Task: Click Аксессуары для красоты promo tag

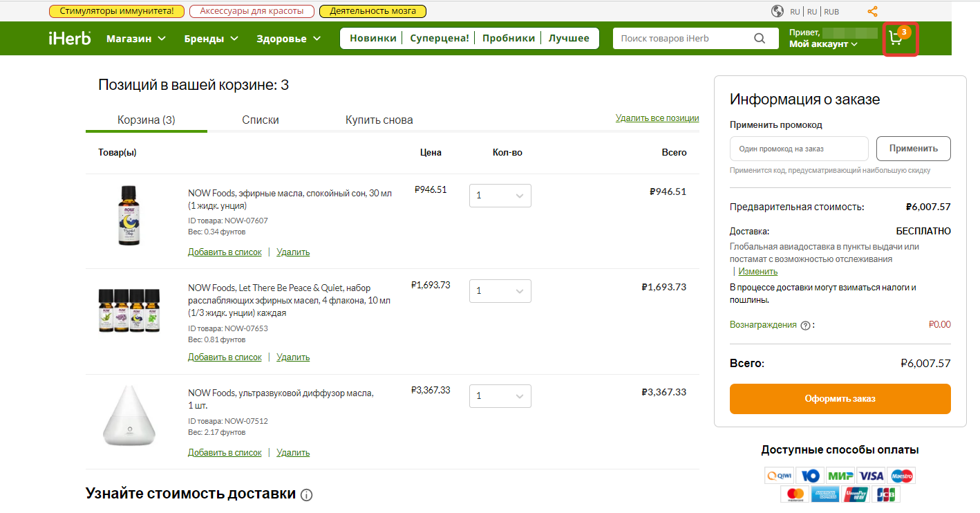Action: tap(252, 12)
